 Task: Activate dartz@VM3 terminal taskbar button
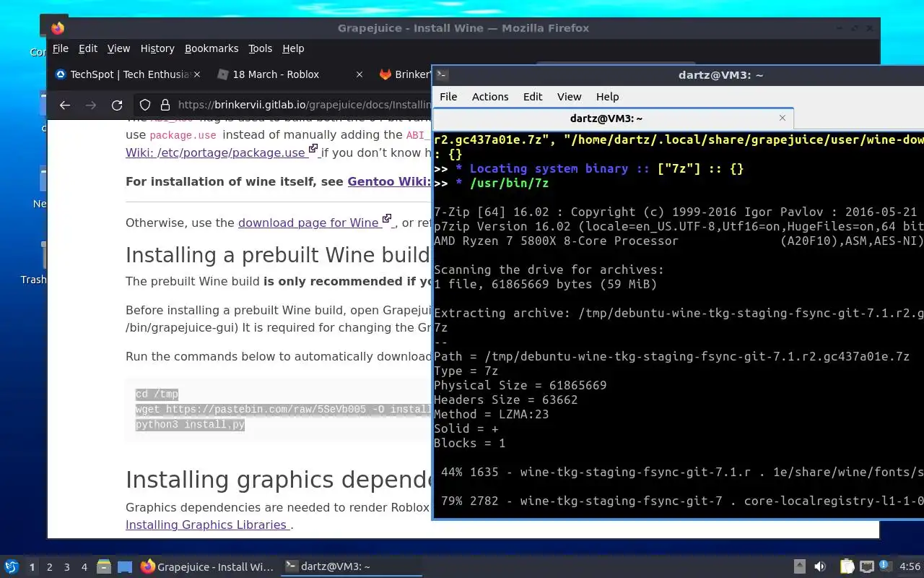click(x=352, y=567)
